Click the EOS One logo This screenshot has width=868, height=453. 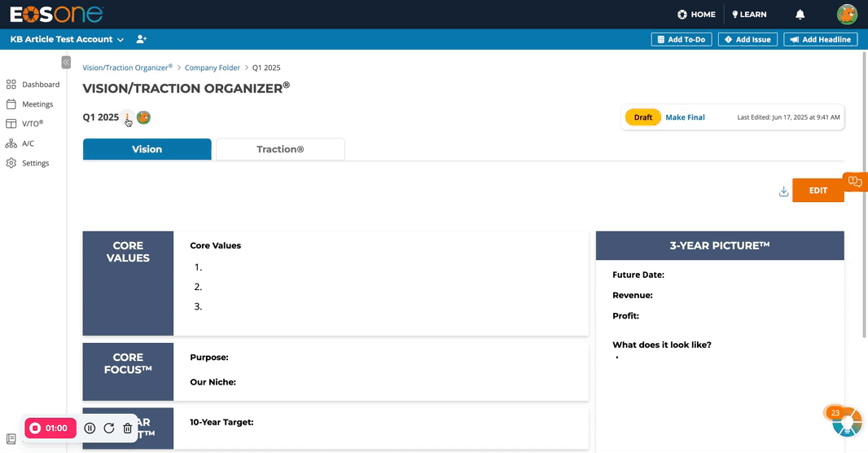point(56,15)
